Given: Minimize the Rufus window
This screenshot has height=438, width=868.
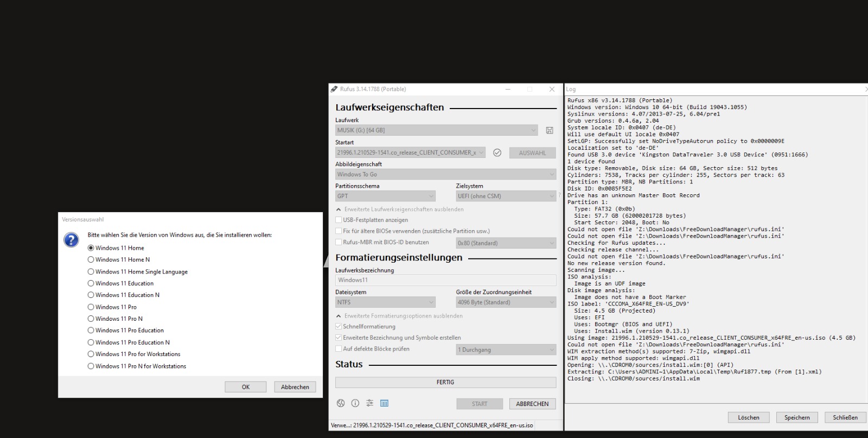Looking at the screenshot, I should pyautogui.click(x=508, y=89).
